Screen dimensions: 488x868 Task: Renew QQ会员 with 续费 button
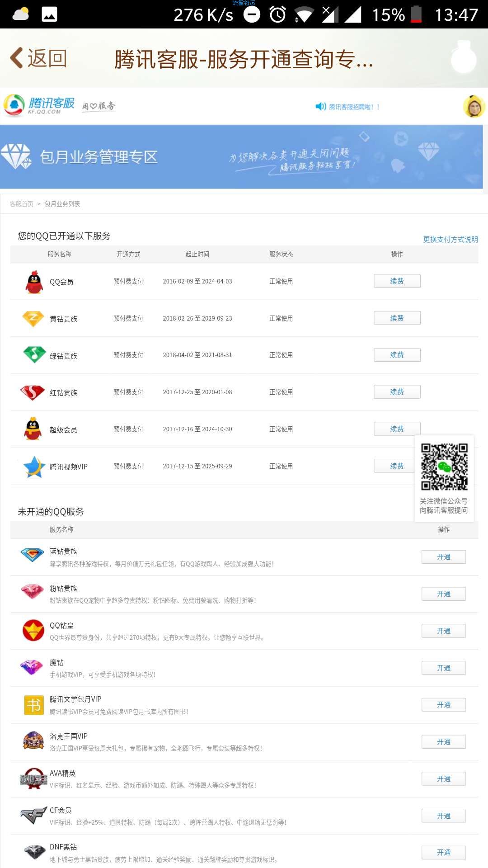coord(397,281)
